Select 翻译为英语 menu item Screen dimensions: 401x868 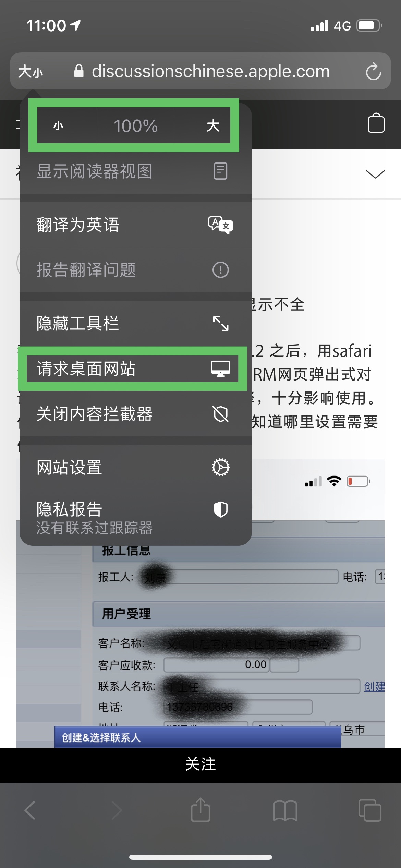(136, 225)
